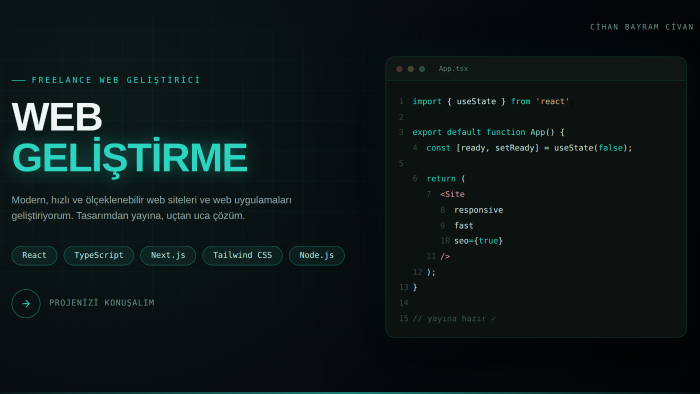Click the <Site tag code line
The image size is (700, 394).
(452, 195)
